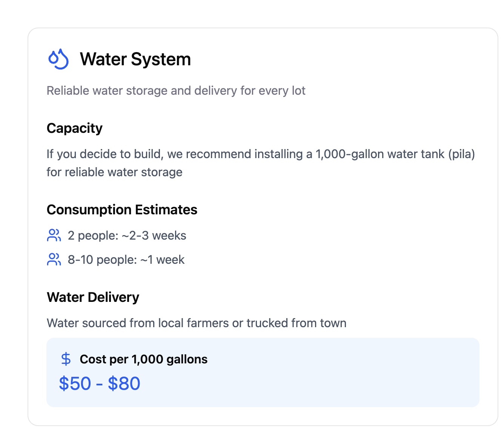Click the water droplets icon

[58, 59]
